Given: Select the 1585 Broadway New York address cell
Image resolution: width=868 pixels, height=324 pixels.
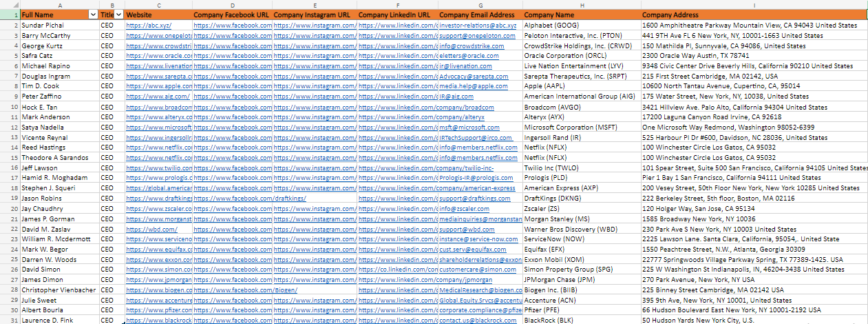Looking at the screenshot, I should pos(754,219).
